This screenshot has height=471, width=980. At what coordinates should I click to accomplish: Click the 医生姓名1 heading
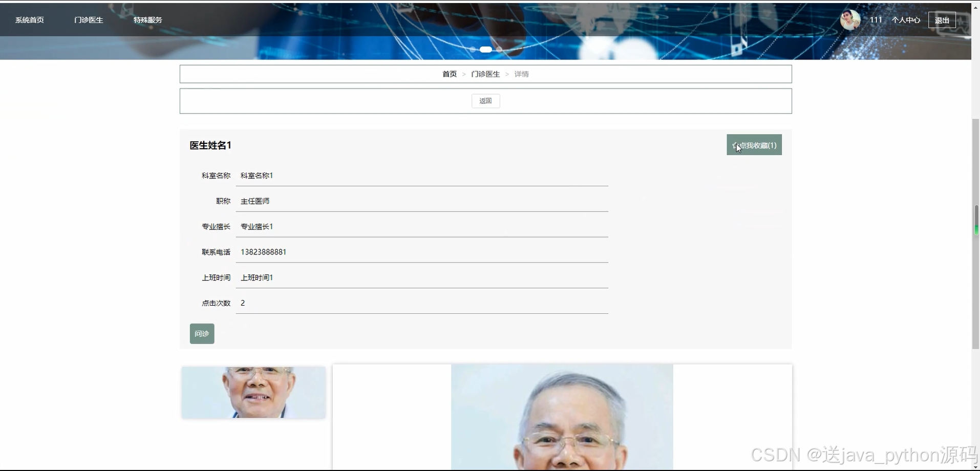click(210, 145)
